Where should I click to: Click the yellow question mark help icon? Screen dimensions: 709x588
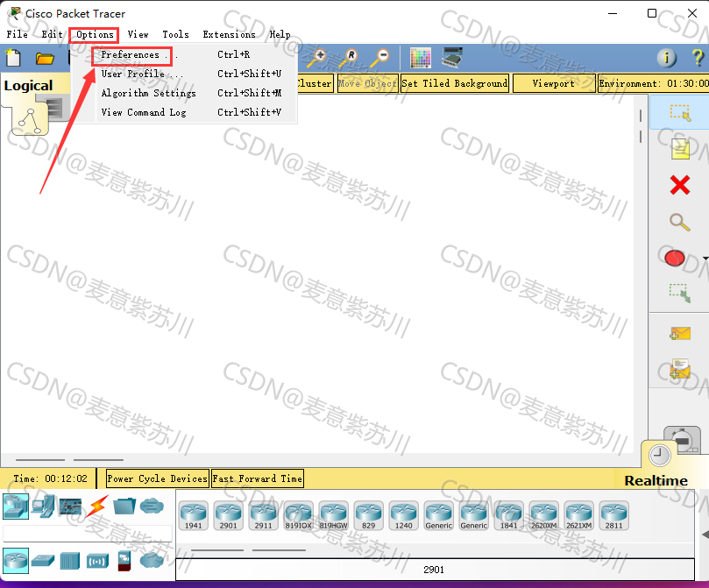point(698,58)
